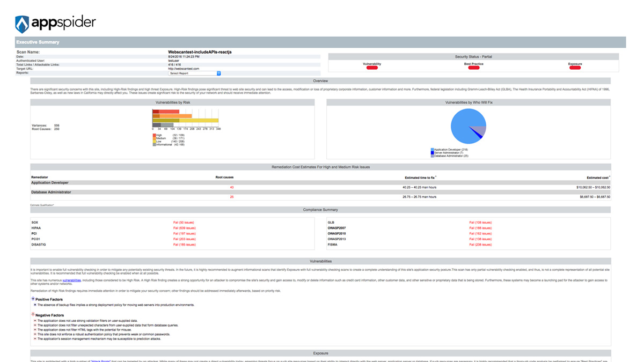The image size is (644, 362).
Task: Open the Attack Points link under Exposure
Action: [100, 361]
